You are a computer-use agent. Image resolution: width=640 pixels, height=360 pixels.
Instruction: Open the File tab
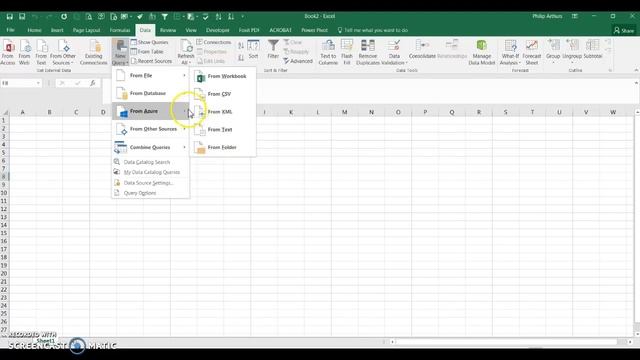click(x=11, y=30)
